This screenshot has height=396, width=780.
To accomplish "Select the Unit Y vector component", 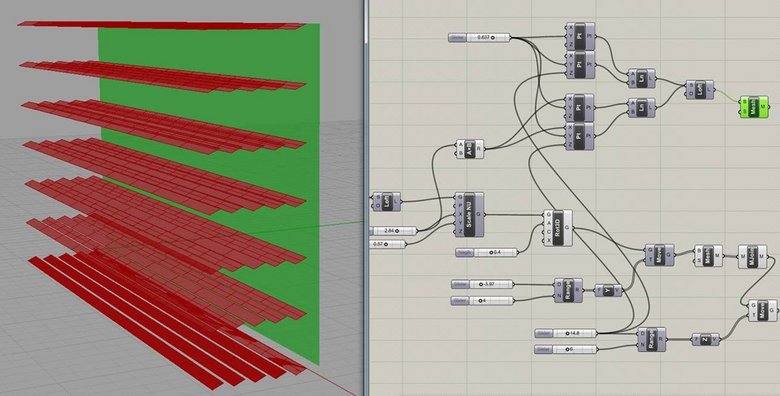I will point(608,291).
